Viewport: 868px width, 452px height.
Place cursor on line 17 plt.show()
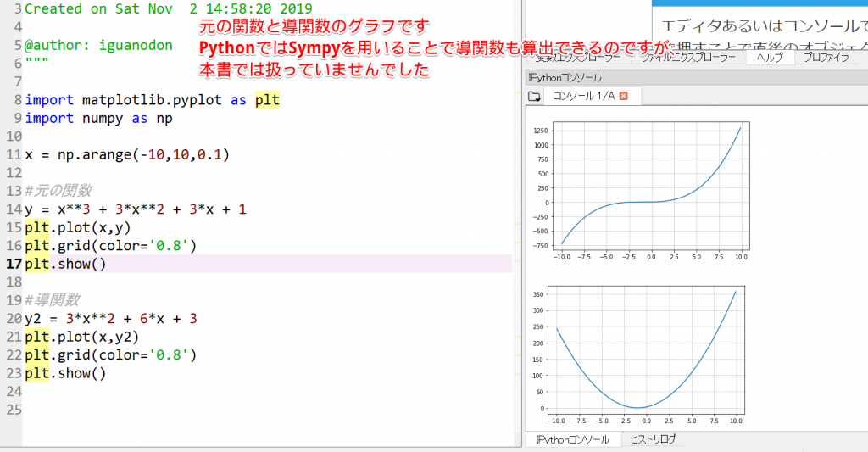pos(65,264)
